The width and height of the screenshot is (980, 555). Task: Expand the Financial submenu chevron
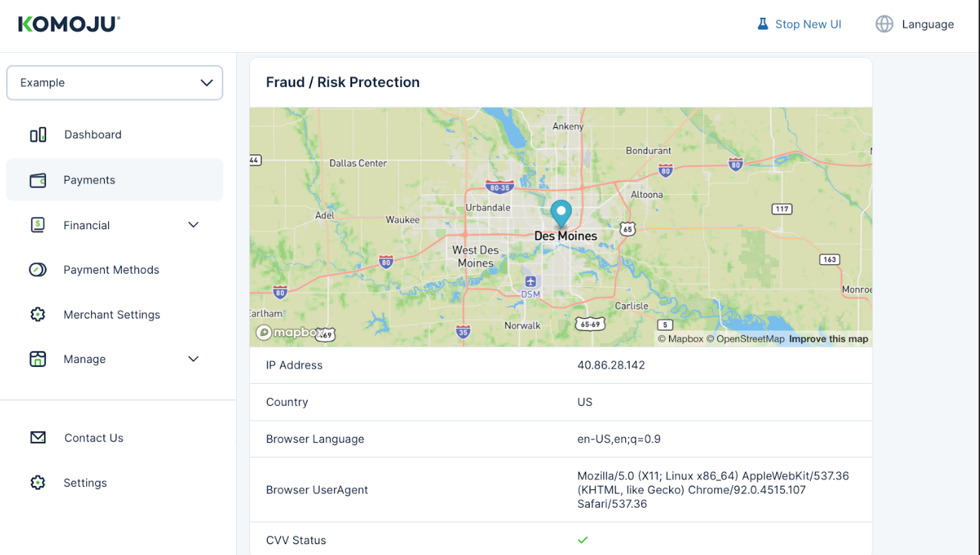194,225
